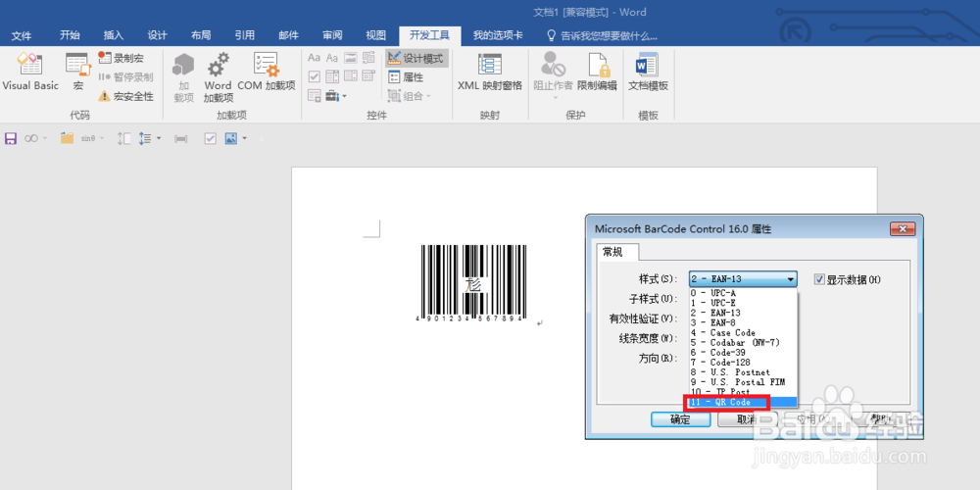980x490 pixels.
Task: Select the barcode object in document
Action: coord(473,281)
